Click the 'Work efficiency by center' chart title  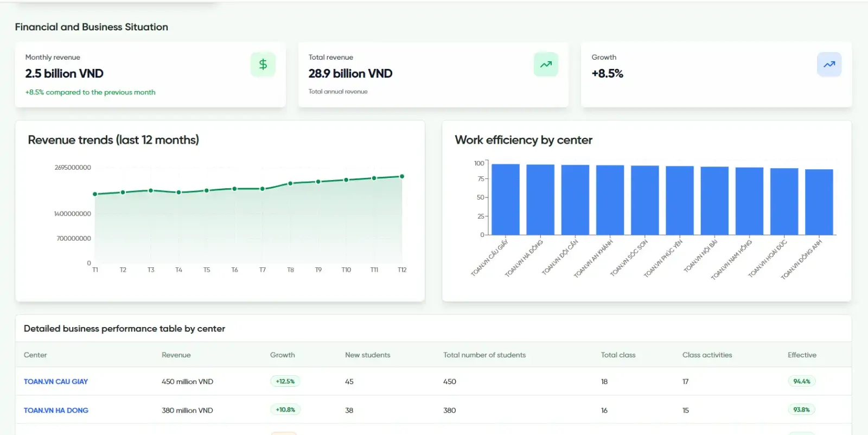524,140
